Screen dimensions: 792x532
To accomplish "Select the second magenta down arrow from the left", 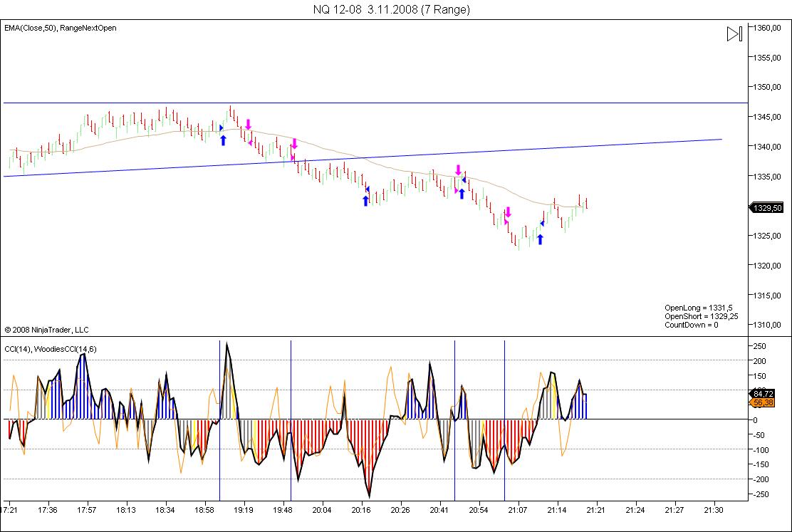I will [x=293, y=144].
